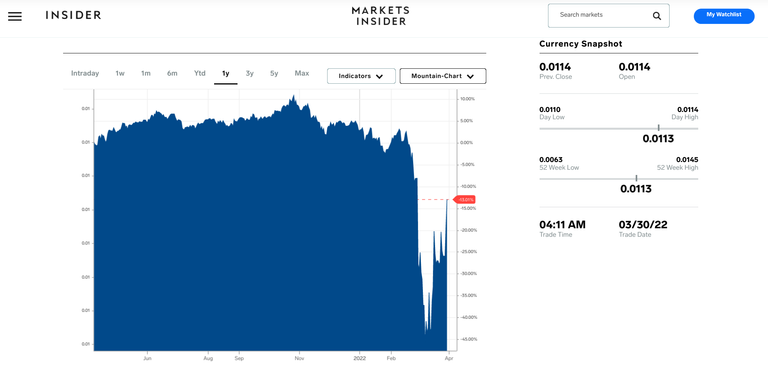Choose the 3y time range
Screen dimensions: 768x380
click(x=250, y=73)
